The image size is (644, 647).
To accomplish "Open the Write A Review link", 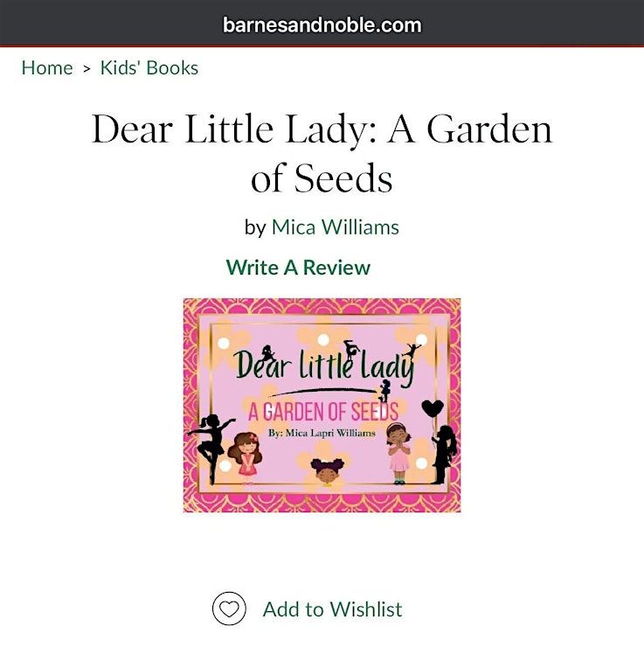I will coord(298,267).
